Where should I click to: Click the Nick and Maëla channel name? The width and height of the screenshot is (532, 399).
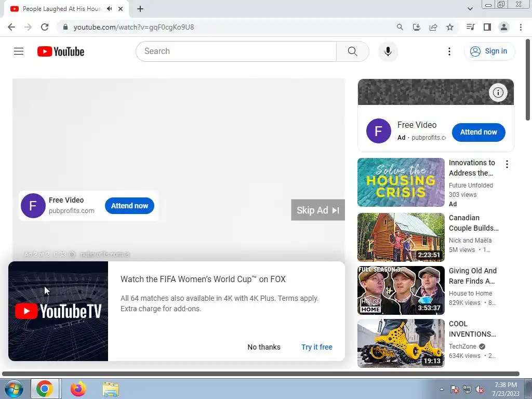pos(470,240)
